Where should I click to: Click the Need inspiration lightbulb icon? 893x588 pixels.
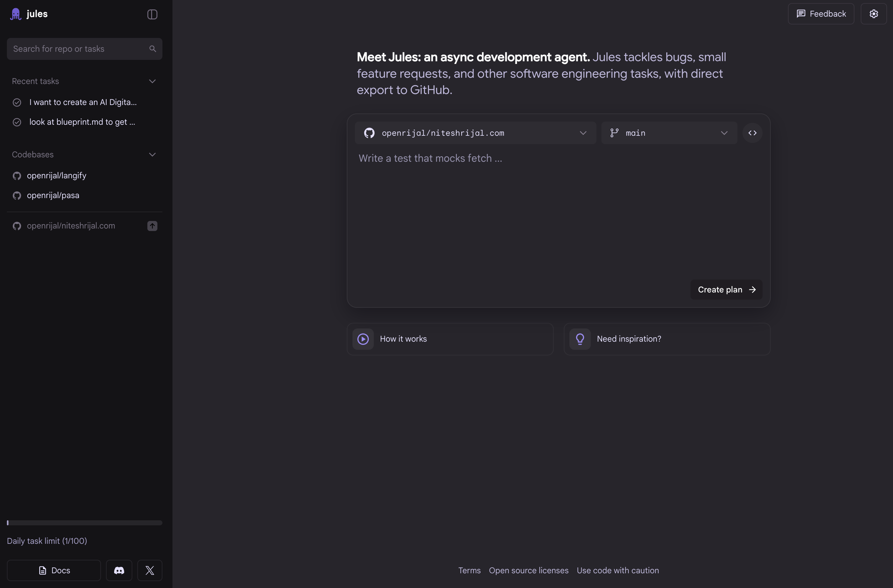point(580,339)
